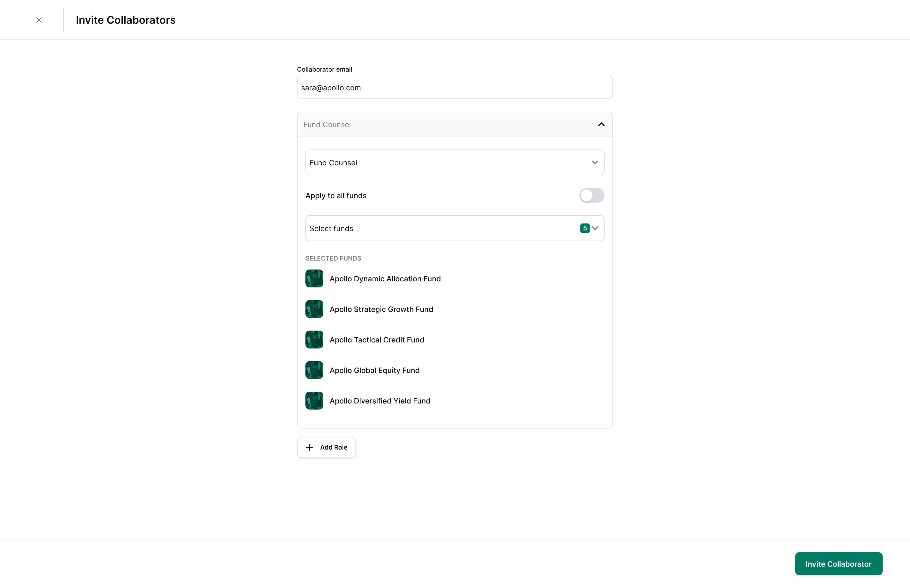910x588 pixels.
Task: Click Apollo Strategic Growth Fund icon
Action: (314, 309)
